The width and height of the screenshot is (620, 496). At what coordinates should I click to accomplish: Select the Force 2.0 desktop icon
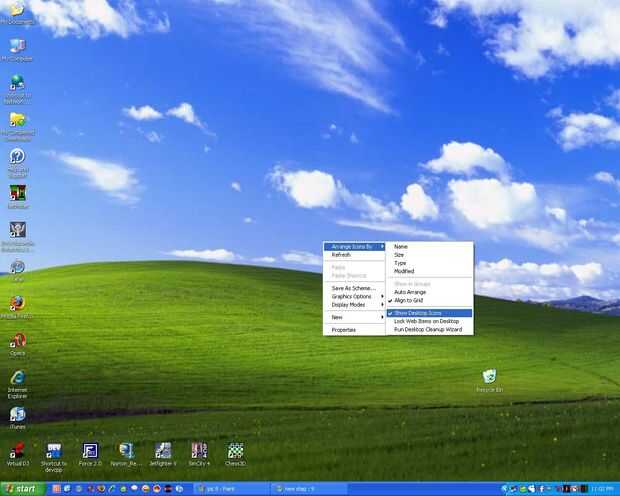(90, 454)
